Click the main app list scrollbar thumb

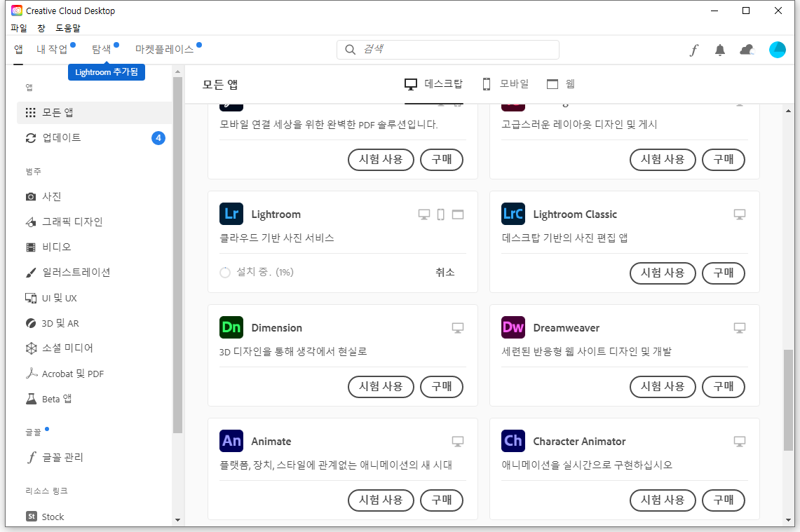pyautogui.click(x=788, y=400)
